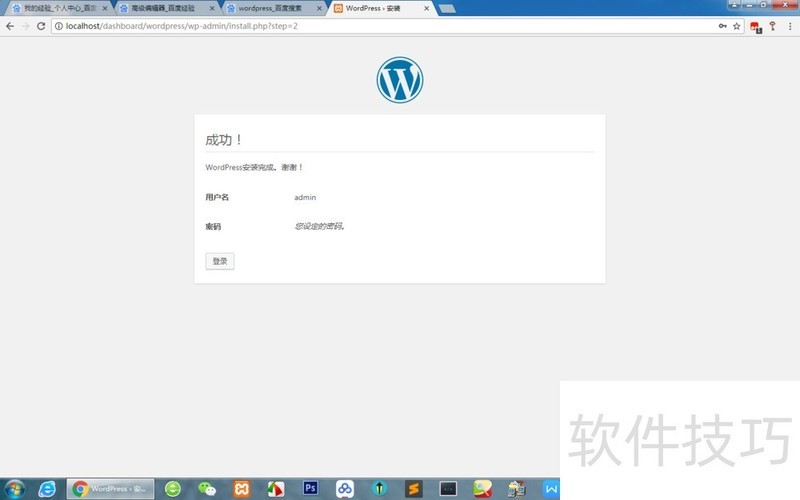Image resolution: width=800 pixels, height=500 pixels.
Task: Open the magnifier map app in the taskbar
Action: coord(482,489)
